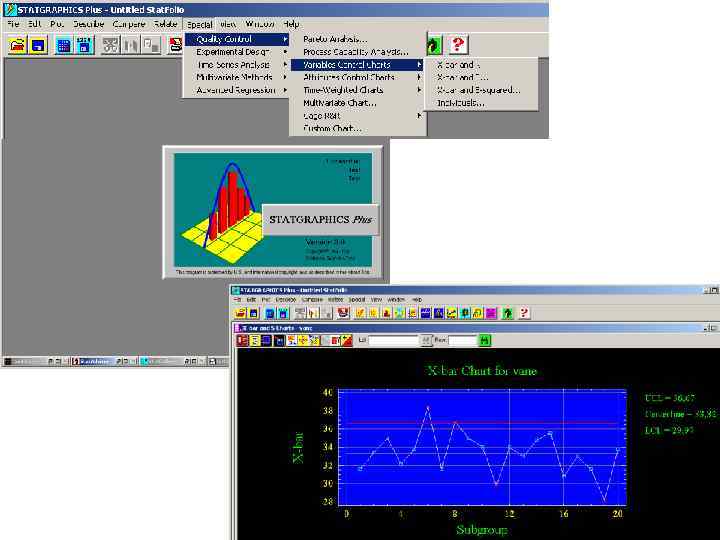
Task: Click Open StatFolio folder icon in lower window
Action: coord(241,313)
